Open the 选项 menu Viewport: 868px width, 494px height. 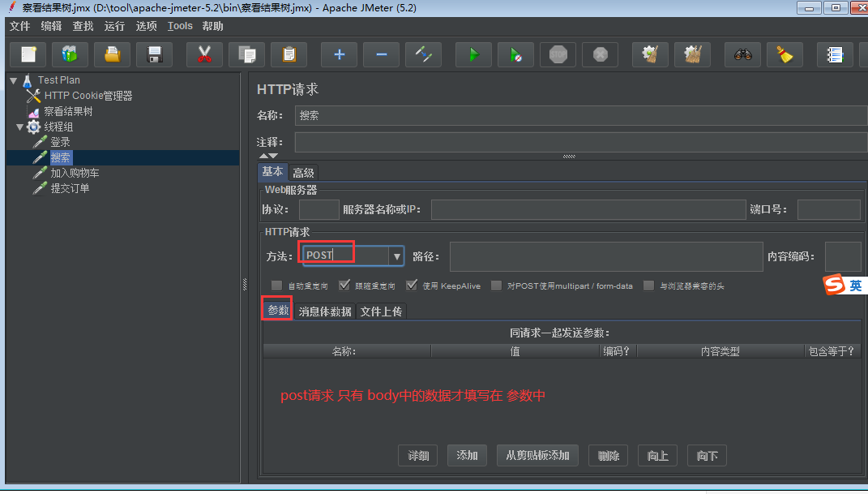147,26
